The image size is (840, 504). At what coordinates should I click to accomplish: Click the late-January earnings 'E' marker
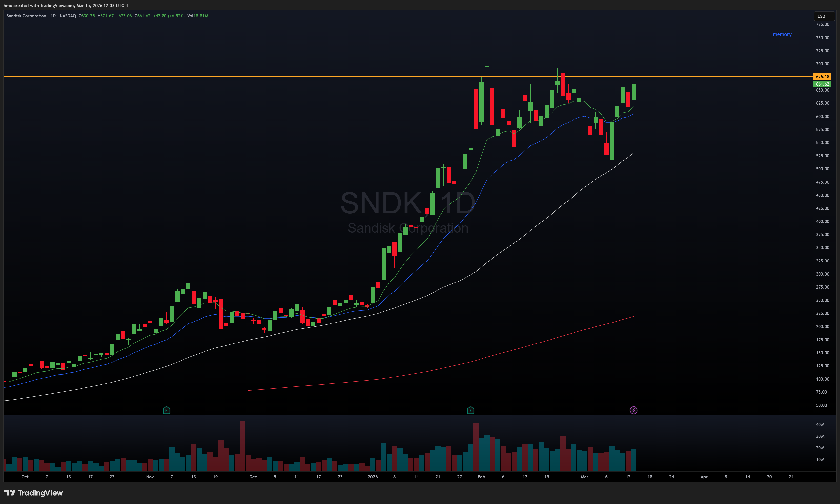(x=471, y=410)
